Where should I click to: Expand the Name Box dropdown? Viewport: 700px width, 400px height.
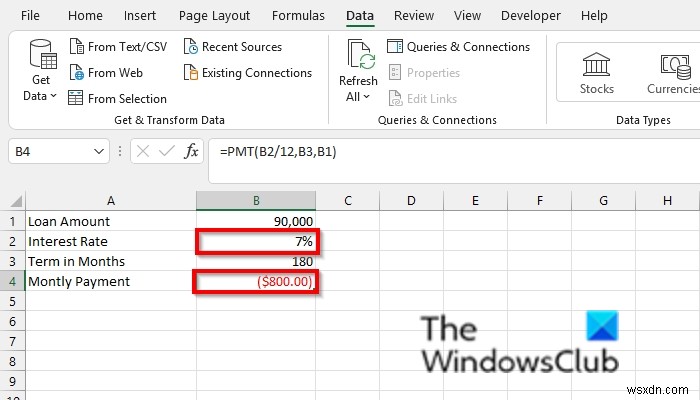click(x=99, y=151)
